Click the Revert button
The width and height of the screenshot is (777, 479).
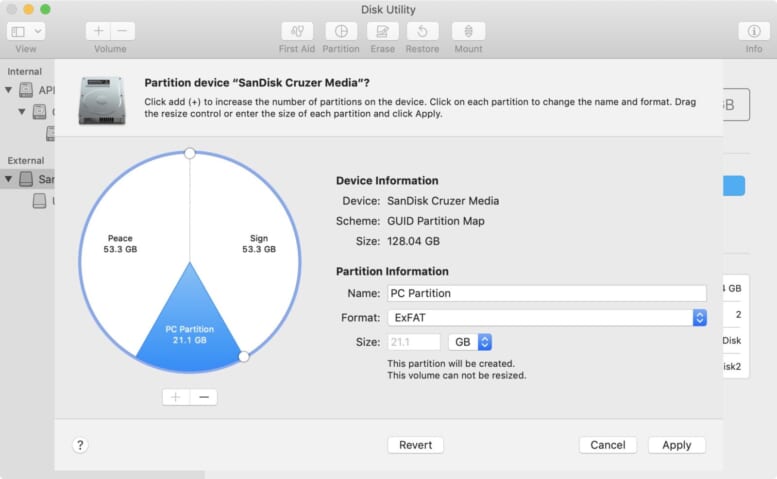(x=415, y=445)
